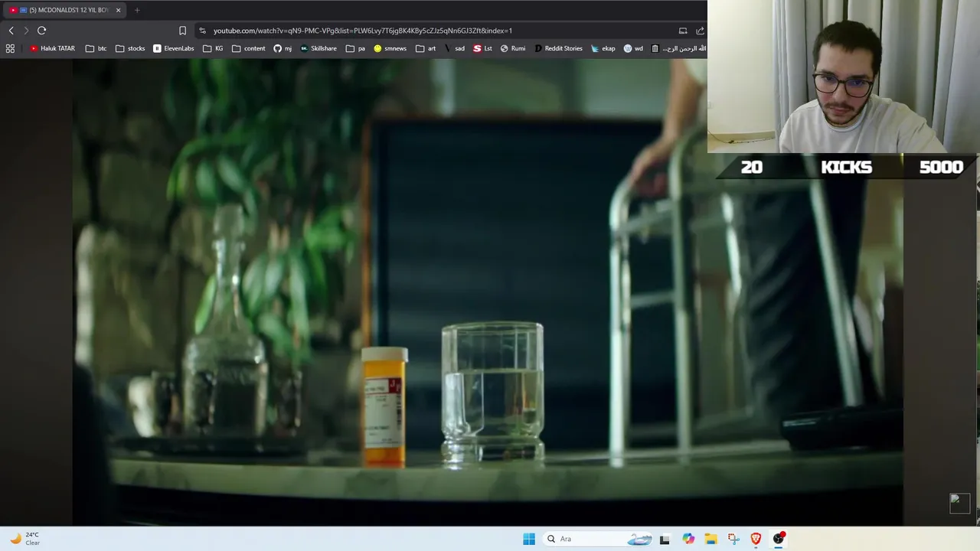The image size is (980, 551).
Task: Expand the pa bookmarks folder
Action: coord(355,48)
